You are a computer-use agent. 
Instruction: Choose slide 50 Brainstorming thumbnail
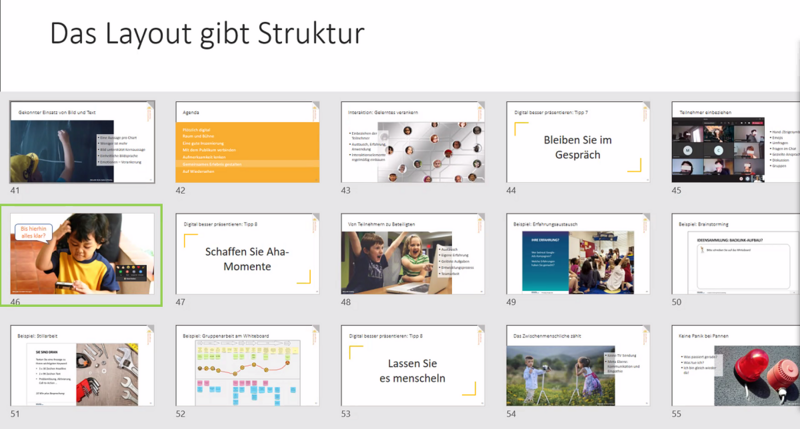[x=736, y=254]
